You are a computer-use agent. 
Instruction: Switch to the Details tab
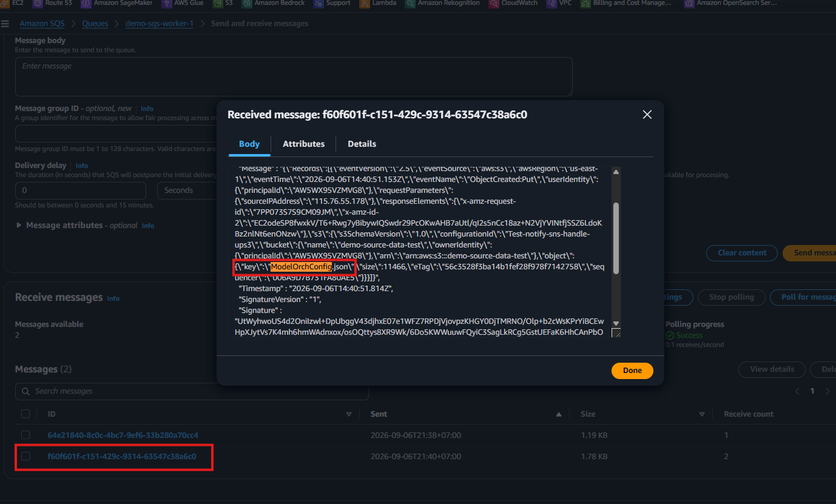point(362,144)
